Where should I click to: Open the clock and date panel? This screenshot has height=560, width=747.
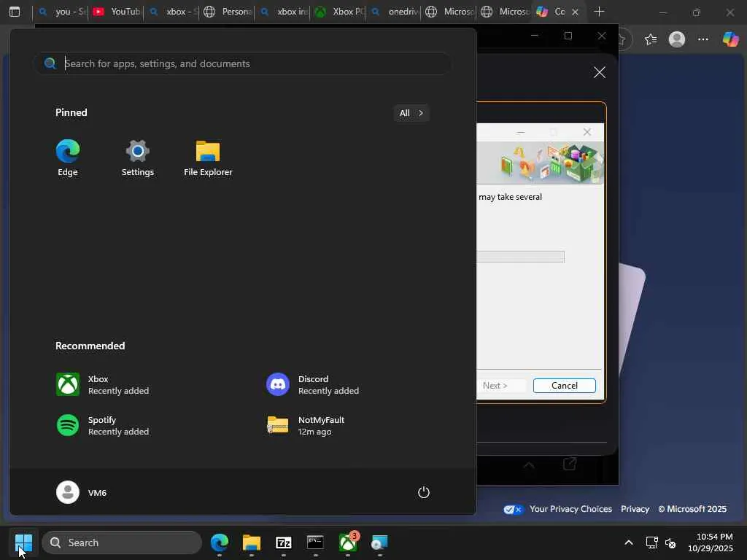tap(711, 542)
